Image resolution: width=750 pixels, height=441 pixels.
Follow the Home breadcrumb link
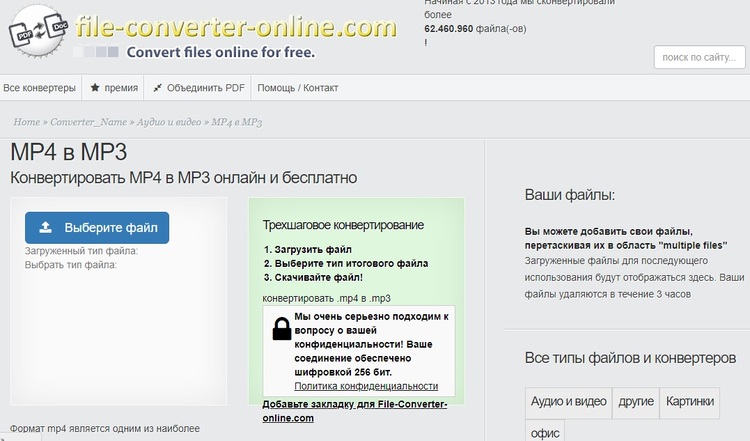[27, 122]
